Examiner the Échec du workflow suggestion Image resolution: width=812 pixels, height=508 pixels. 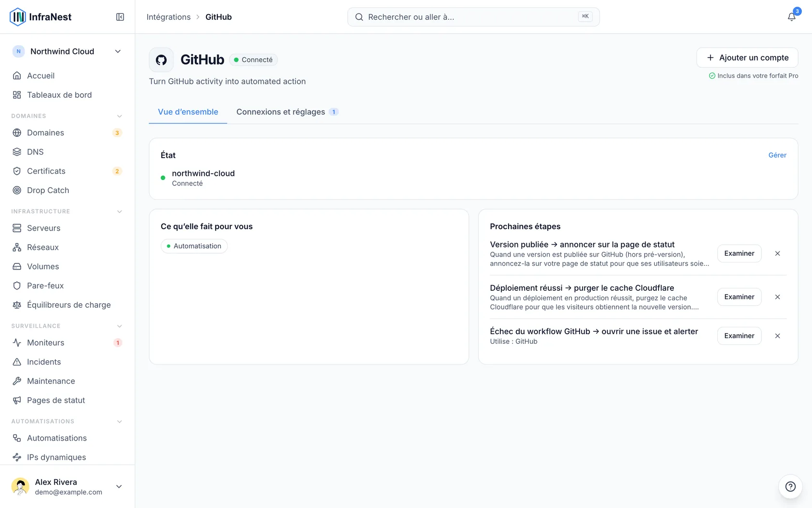739,336
